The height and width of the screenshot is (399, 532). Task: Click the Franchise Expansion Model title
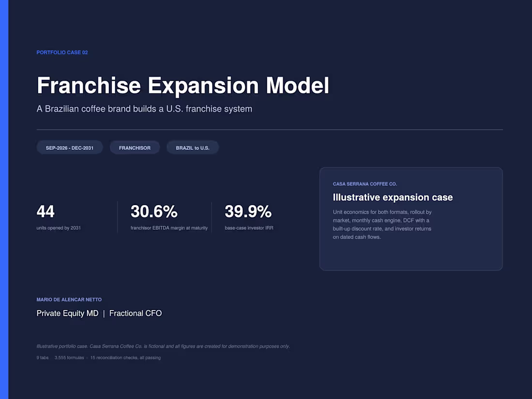pos(183,85)
